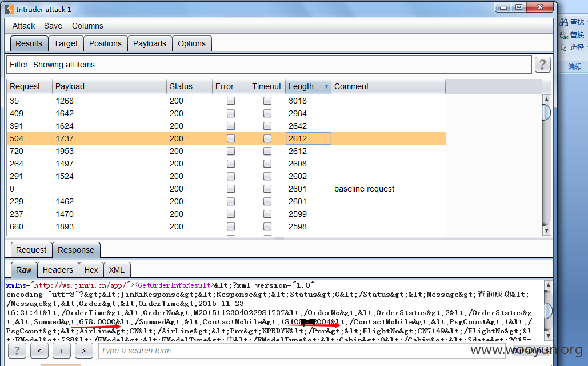
Task: Toggle Timeout checkbox for request 391
Action: pyautogui.click(x=267, y=126)
